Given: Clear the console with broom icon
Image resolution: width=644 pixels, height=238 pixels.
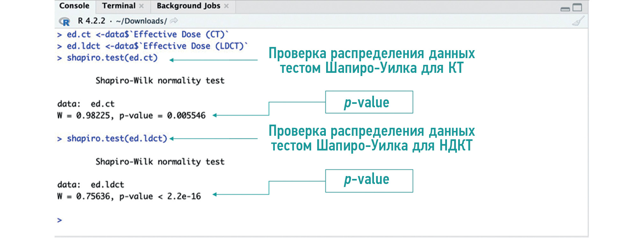Looking at the screenshot, I should (x=578, y=21).
